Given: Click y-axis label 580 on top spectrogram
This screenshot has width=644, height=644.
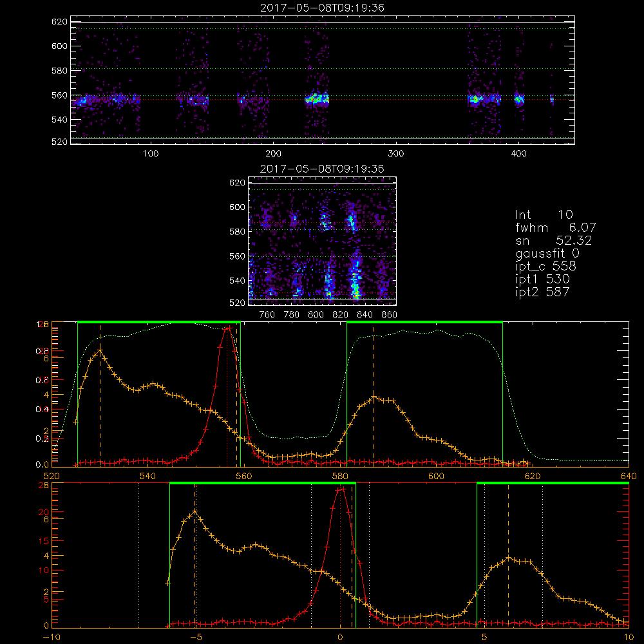Looking at the screenshot, I should [59, 71].
